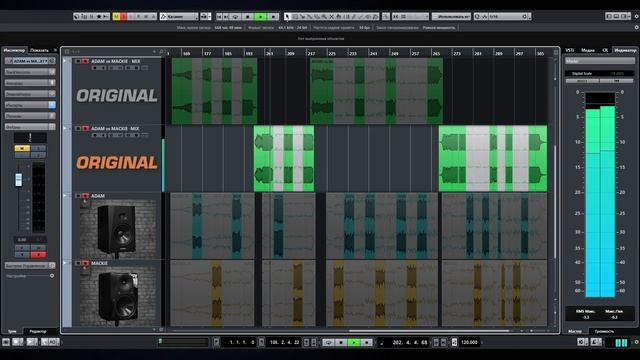The image size is (640, 360).
Task: Click the Настройки gear icon in inspector
Action: pyautogui.click(x=52, y=276)
